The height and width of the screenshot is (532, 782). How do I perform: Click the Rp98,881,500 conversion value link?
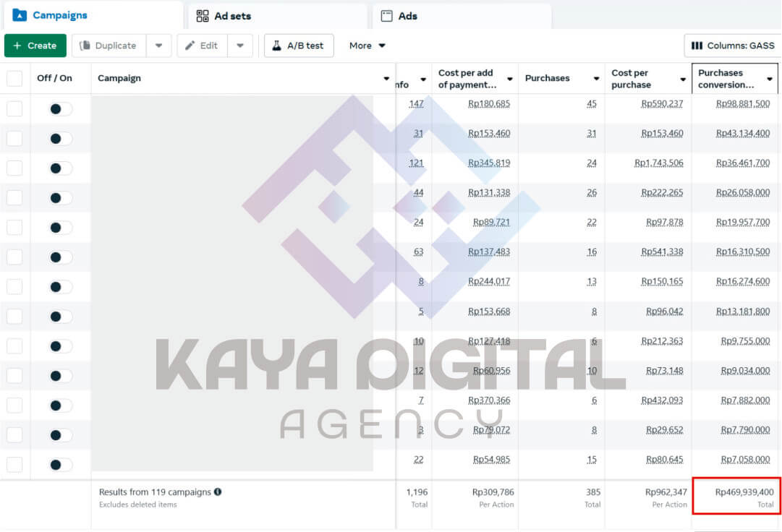[742, 104]
